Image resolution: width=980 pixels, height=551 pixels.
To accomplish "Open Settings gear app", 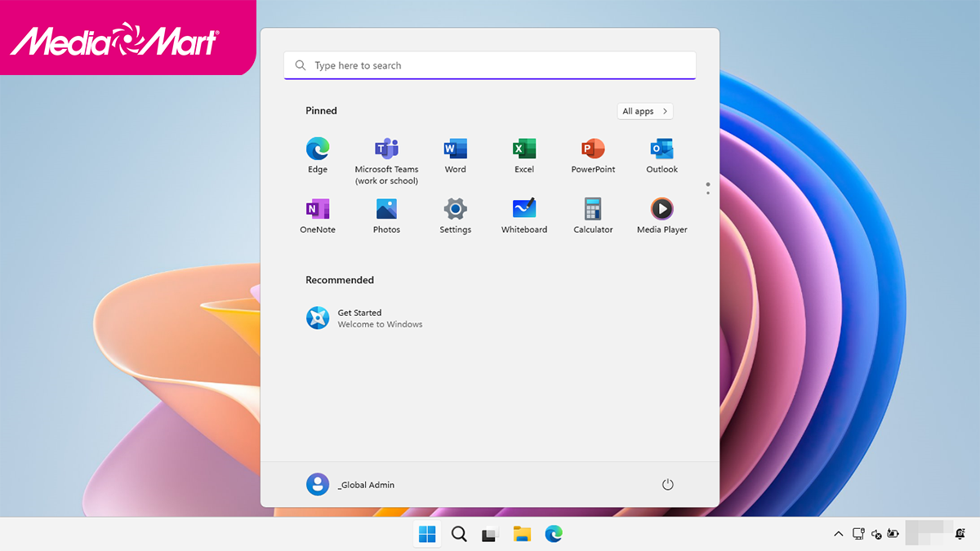I will pos(455,210).
